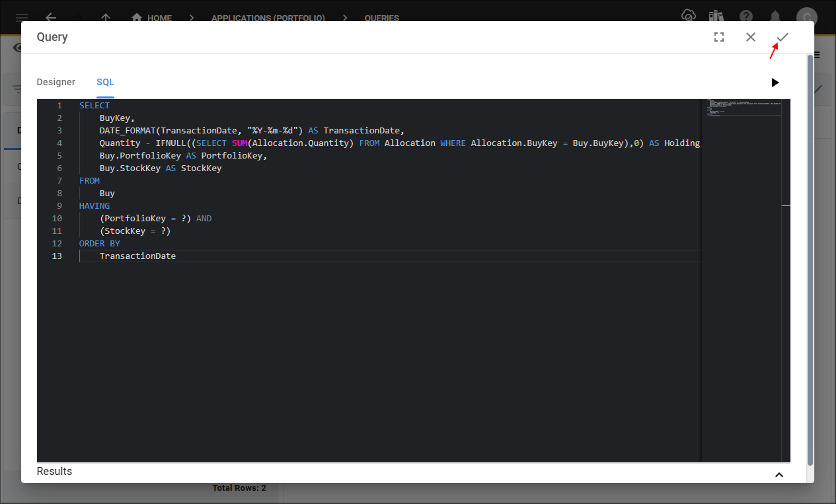Open the cloud sync icon
Image resolution: width=836 pixels, height=504 pixels.
click(x=689, y=16)
